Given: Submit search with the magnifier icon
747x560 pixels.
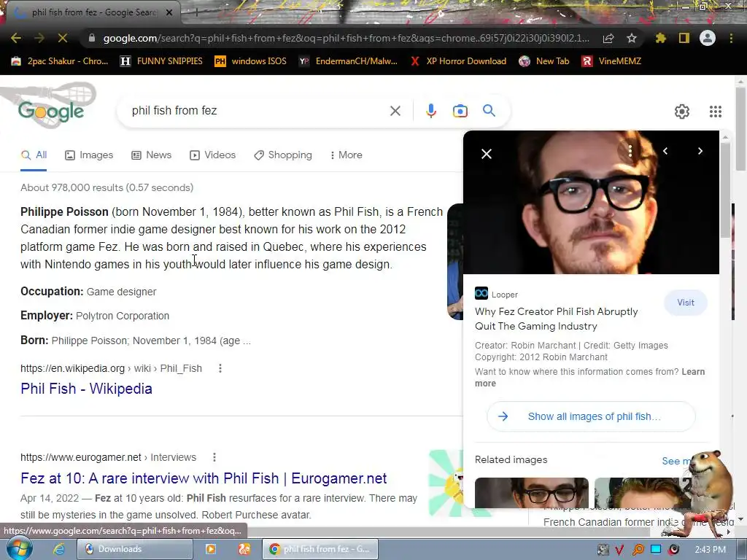Looking at the screenshot, I should click(489, 111).
